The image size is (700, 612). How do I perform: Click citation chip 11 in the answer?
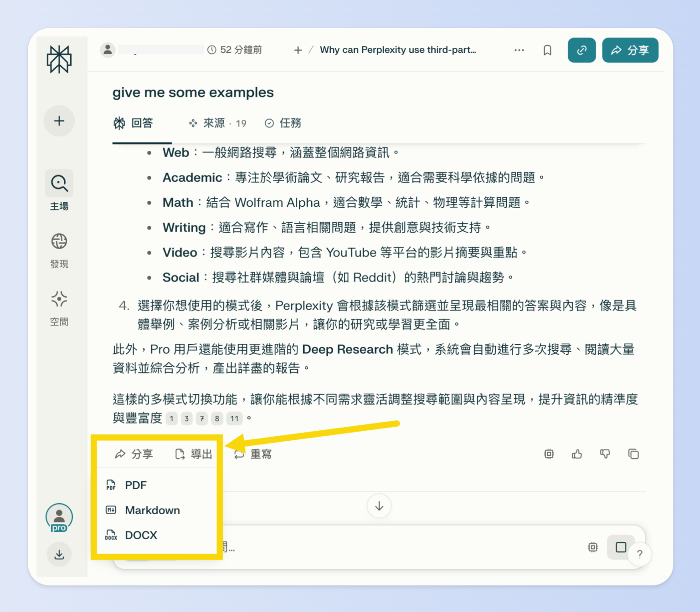click(234, 418)
